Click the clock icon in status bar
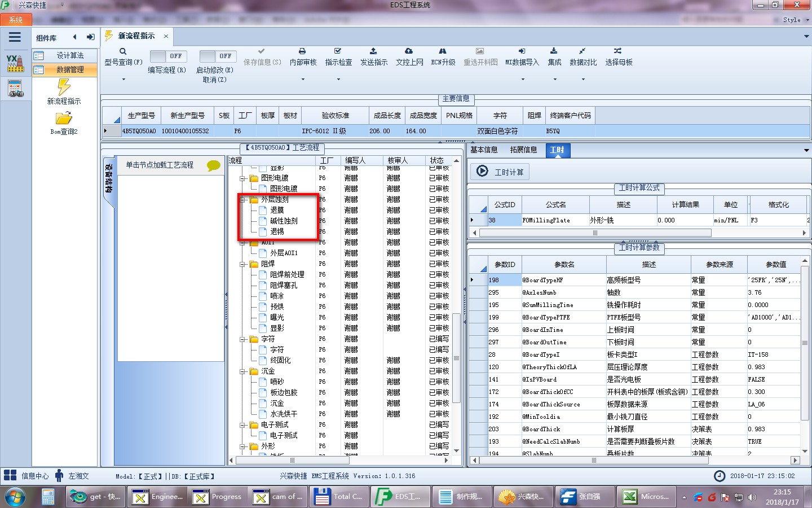Screen dimensions: 812x508 pos(720,476)
